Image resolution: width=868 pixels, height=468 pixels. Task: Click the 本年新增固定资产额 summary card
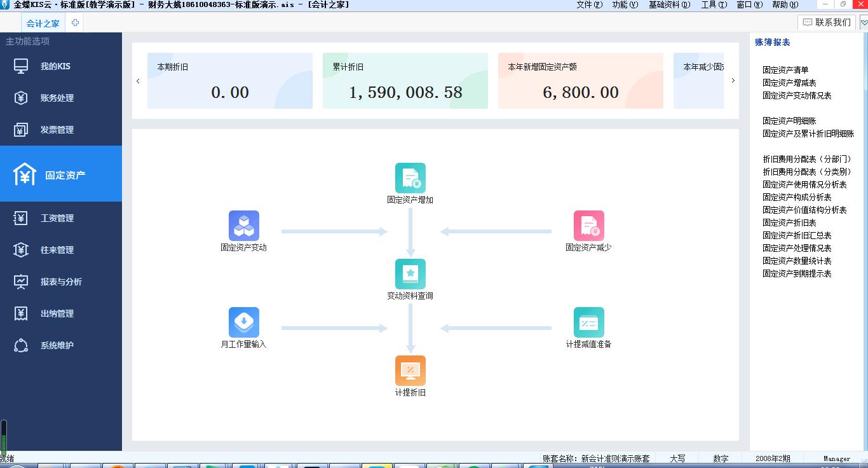click(x=581, y=81)
